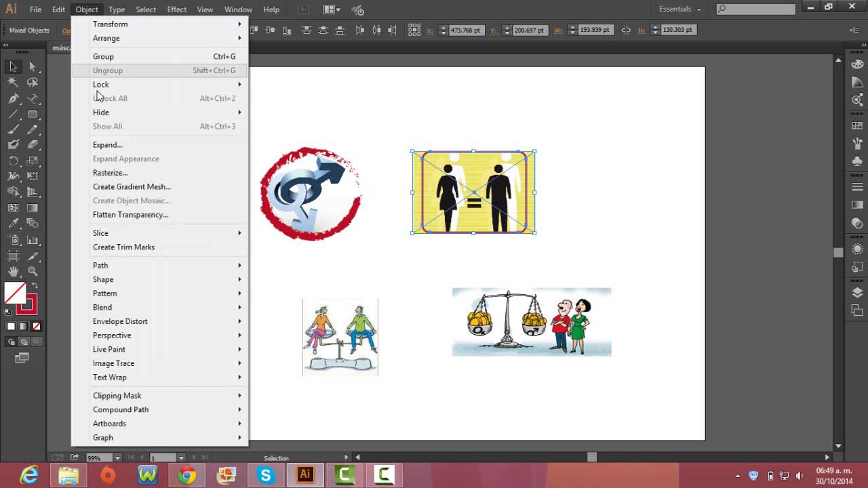Viewport: 868px width, 488px height.
Task: Open Google Chrome from the taskbar
Action: click(187, 476)
